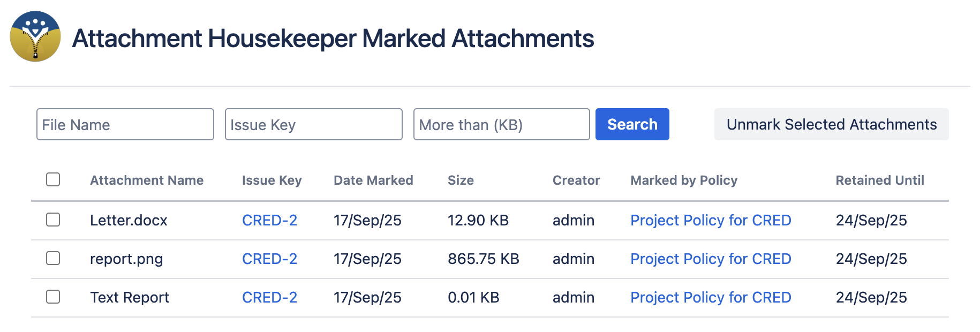
Task: Open CRED-2 link for Letter.docx
Action: [269, 220]
